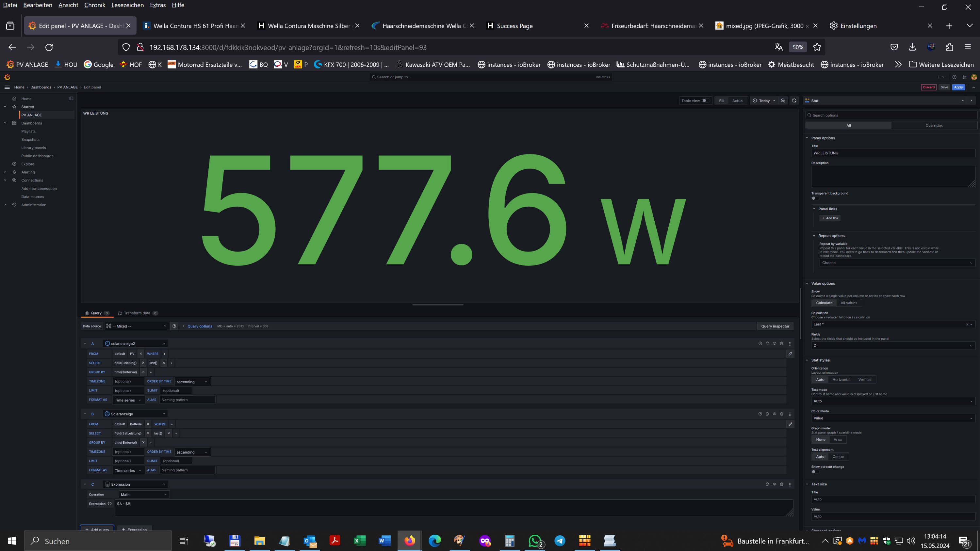This screenshot has width=980, height=551.
Task: Click the panel Title input field
Action: point(892,153)
